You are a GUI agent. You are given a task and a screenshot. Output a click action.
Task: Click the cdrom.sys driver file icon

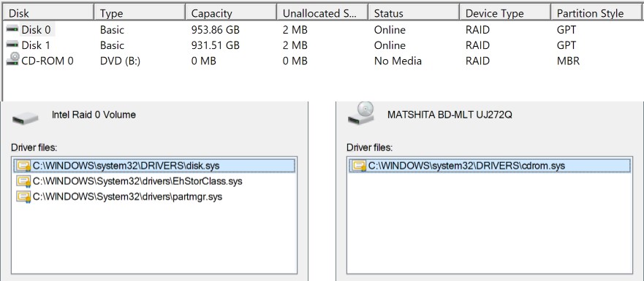pyautogui.click(x=359, y=166)
